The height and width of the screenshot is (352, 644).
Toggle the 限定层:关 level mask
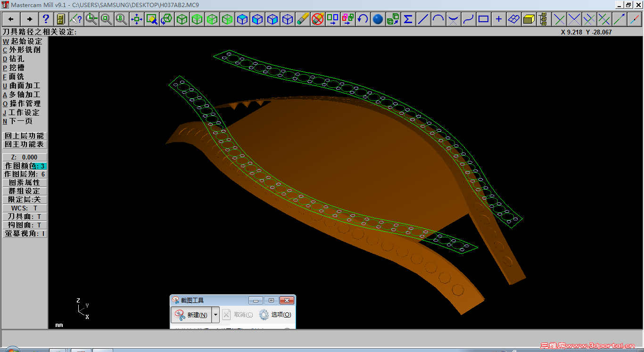click(25, 200)
